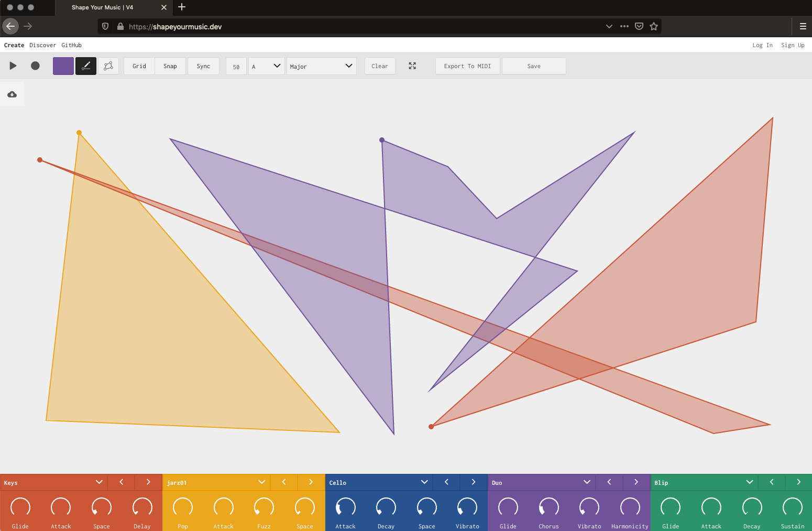Image resolution: width=812 pixels, height=531 pixels.
Task: Select previous instrument for Duo panel
Action: click(x=609, y=482)
